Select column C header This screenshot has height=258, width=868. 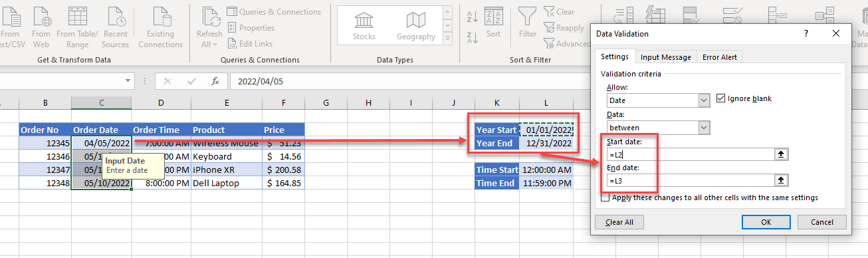(101, 102)
